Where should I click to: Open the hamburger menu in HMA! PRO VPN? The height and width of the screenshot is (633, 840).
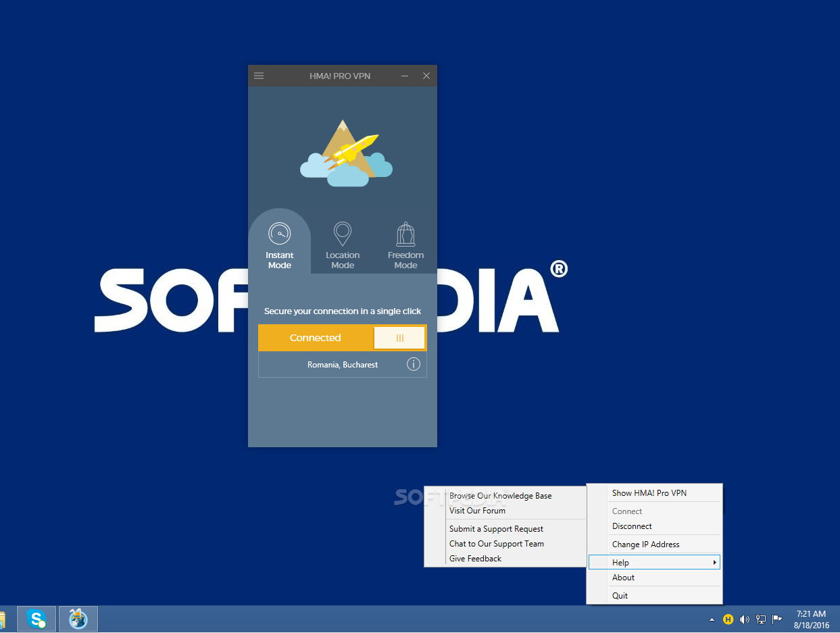click(259, 76)
